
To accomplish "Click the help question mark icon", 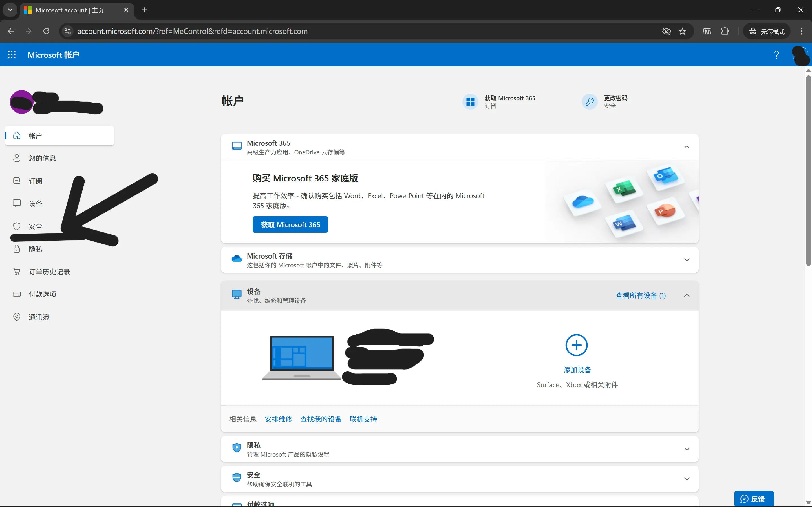I will (776, 55).
